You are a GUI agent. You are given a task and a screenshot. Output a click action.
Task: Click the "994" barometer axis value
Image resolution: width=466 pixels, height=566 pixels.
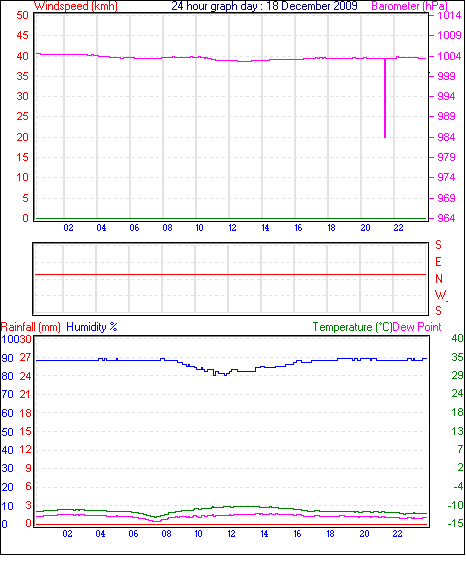pyautogui.click(x=447, y=96)
